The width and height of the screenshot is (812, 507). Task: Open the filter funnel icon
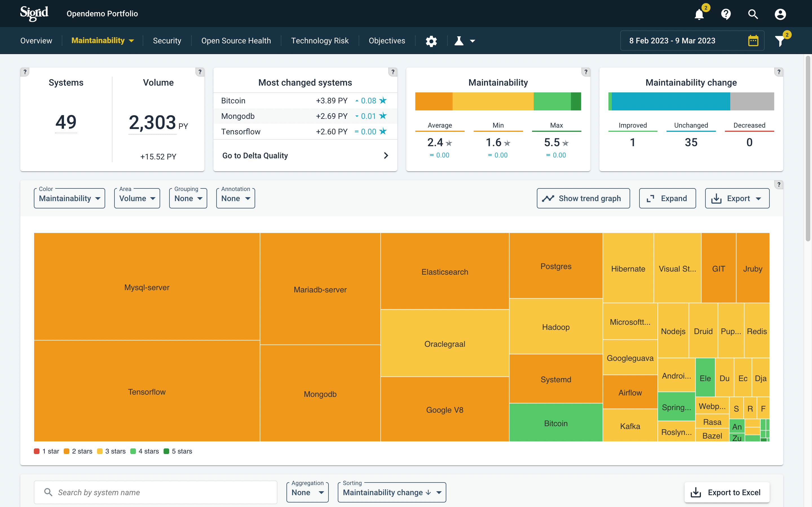(x=780, y=41)
